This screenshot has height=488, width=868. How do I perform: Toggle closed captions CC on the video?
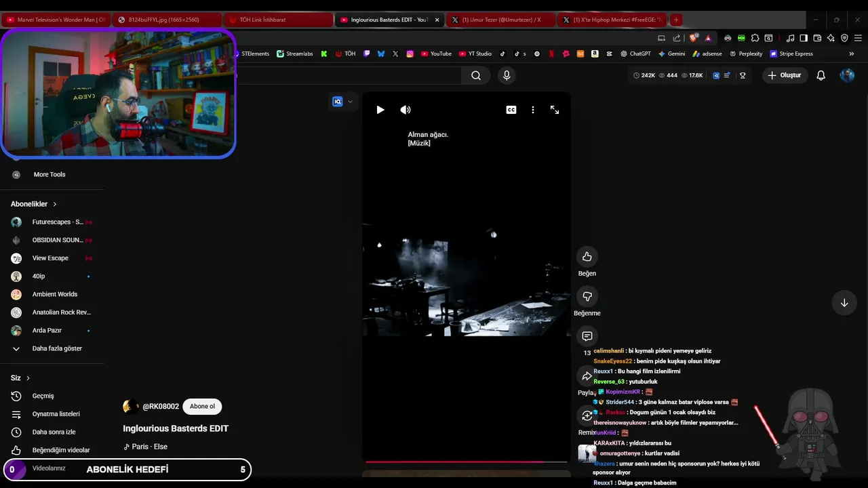(511, 110)
